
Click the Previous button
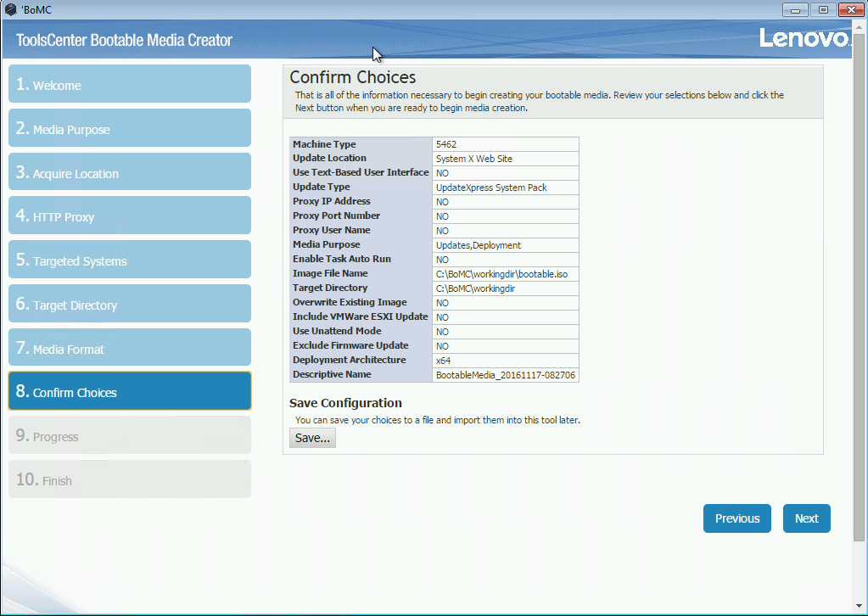(736, 518)
